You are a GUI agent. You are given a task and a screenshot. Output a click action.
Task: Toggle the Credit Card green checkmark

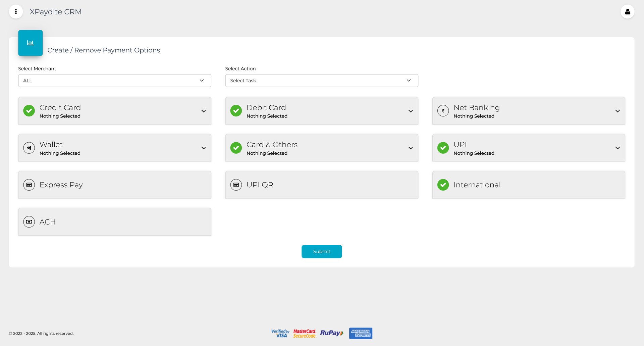[x=29, y=110]
